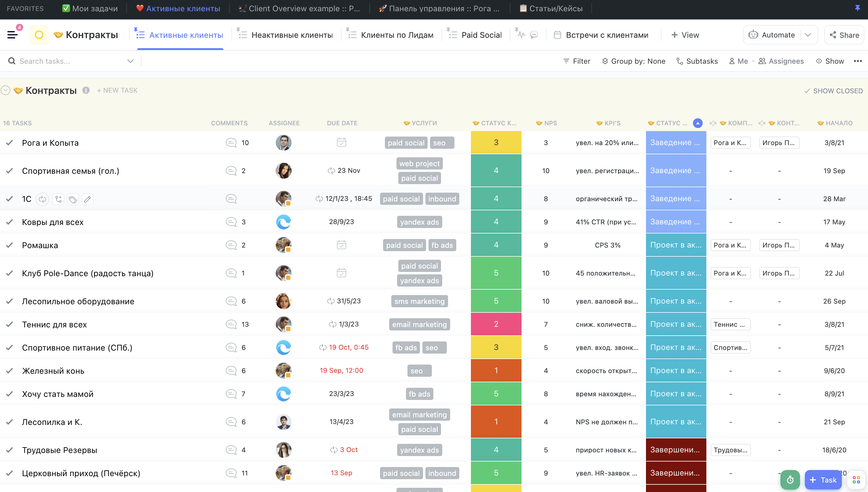Screen dimensions: 868x492
Task: Click the edit pencil icon on 1С row
Action: click(x=87, y=199)
